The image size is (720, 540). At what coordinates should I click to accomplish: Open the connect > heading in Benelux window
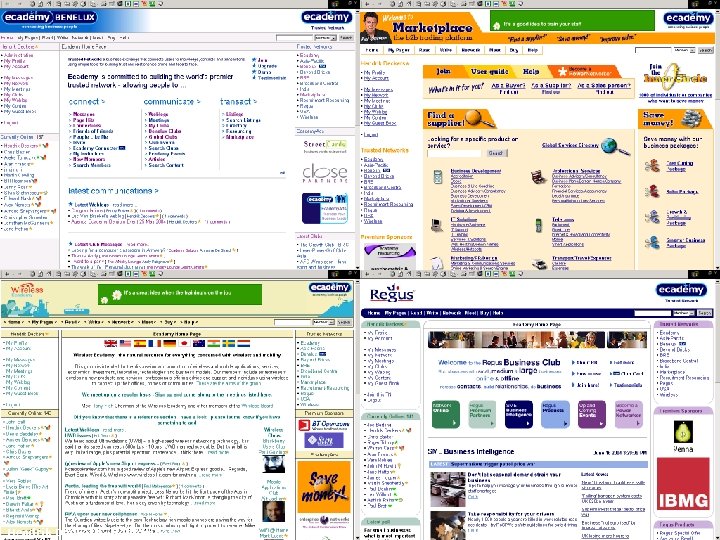click(x=87, y=101)
